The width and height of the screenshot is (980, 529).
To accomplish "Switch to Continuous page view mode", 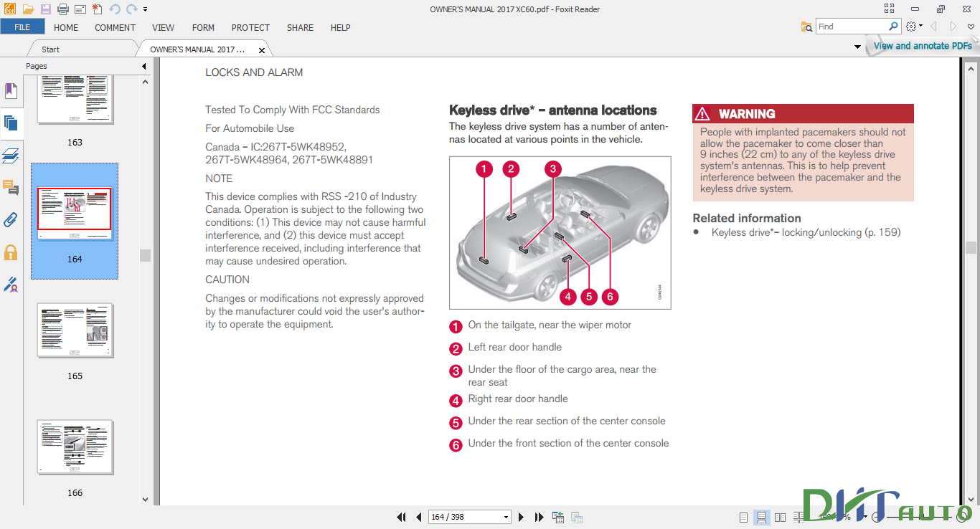I will click(761, 517).
